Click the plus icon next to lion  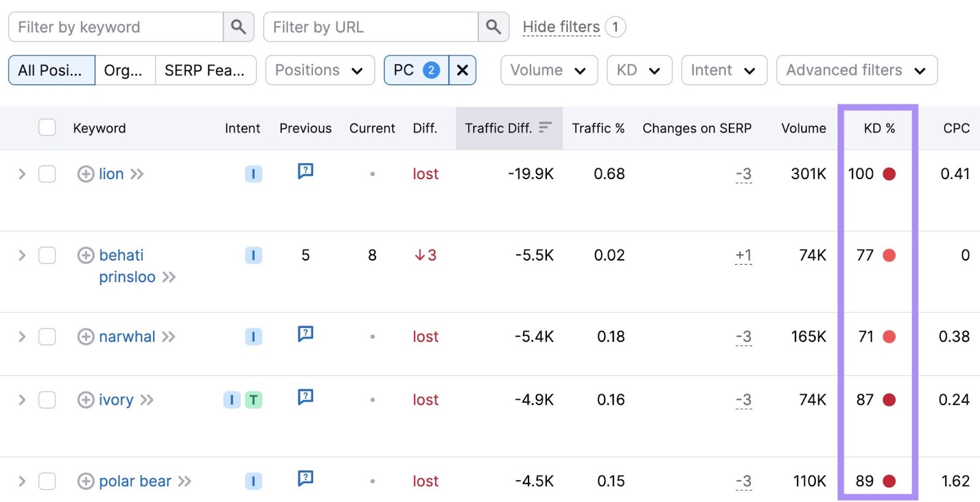[x=86, y=174]
